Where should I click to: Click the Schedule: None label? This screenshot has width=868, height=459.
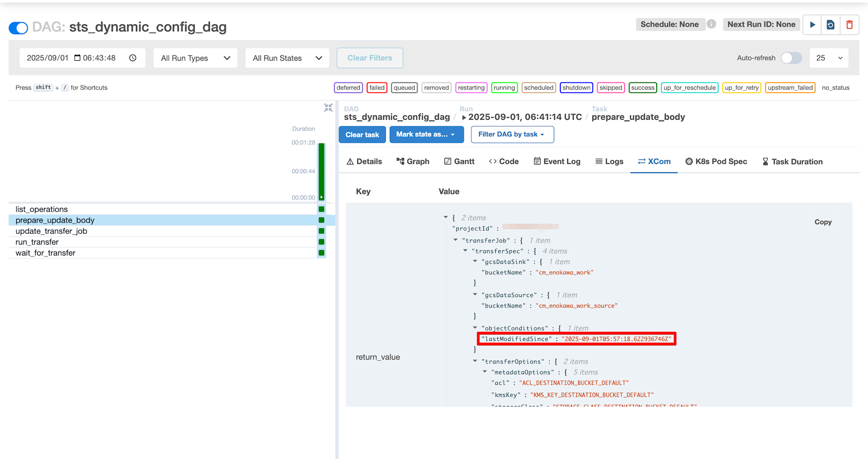[670, 24]
